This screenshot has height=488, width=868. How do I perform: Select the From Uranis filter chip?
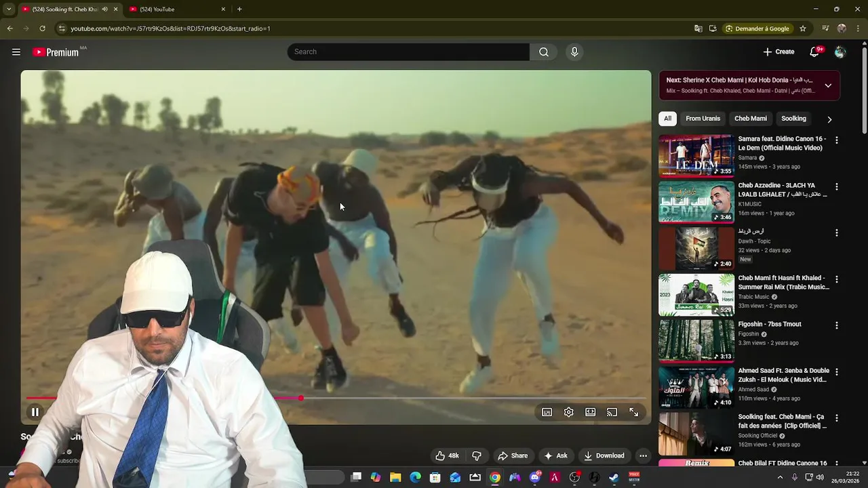(703, 119)
